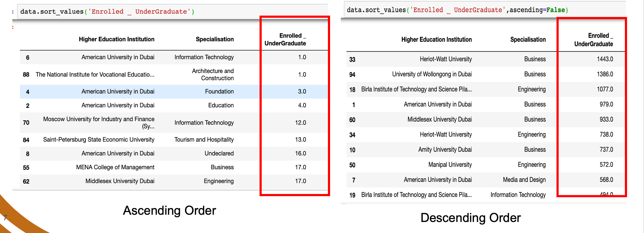Click the value 572.0
This screenshot has height=233, width=644.
click(606, 165)
